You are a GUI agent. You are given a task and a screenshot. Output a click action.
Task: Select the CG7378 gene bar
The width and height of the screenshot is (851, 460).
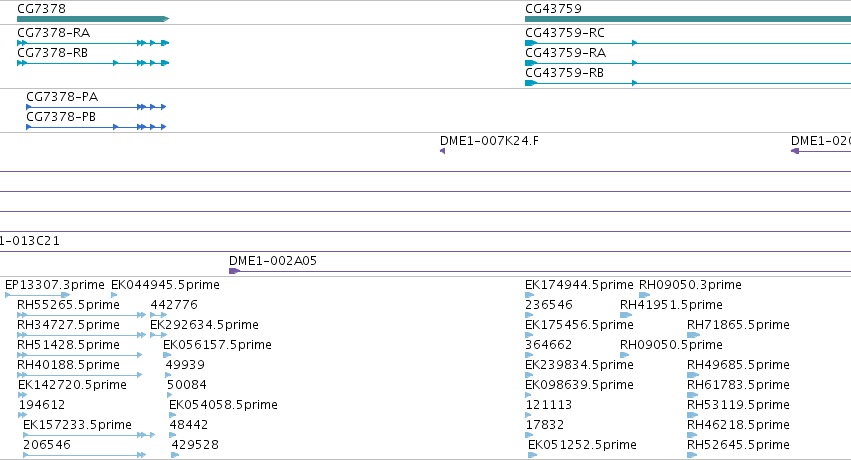[93, 19]
